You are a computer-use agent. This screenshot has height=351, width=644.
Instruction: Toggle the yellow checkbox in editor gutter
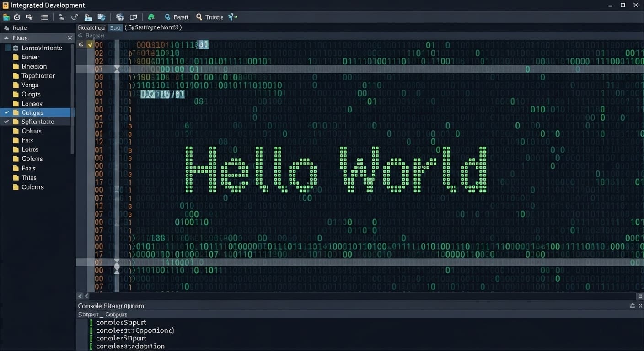[x=90, y=44]
